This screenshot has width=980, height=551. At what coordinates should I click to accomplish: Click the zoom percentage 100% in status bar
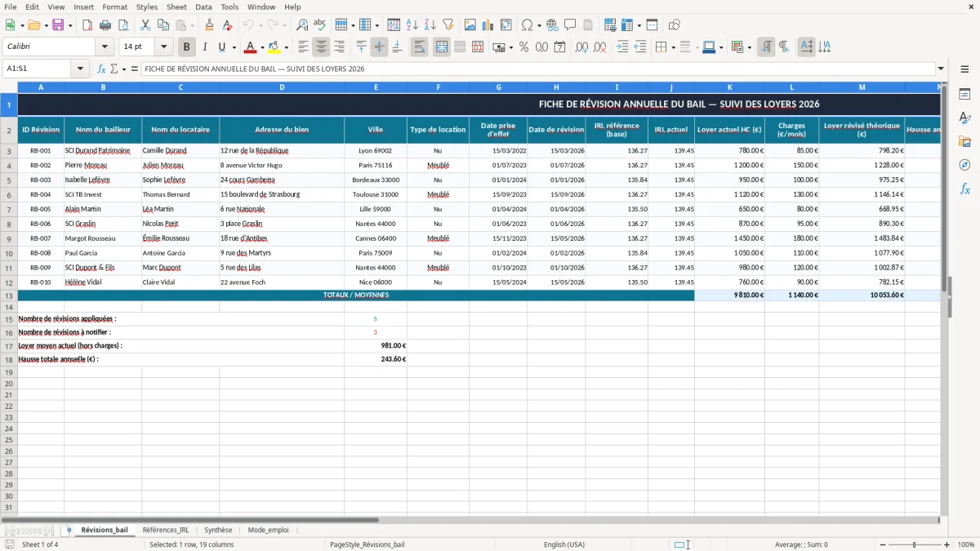966,544
